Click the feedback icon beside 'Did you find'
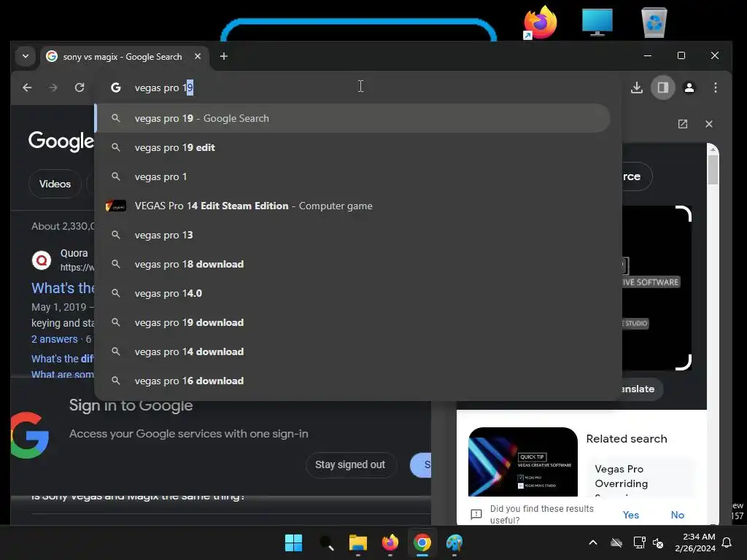The width and height of the screenshot is (747, 560). (x=476, y=514)
